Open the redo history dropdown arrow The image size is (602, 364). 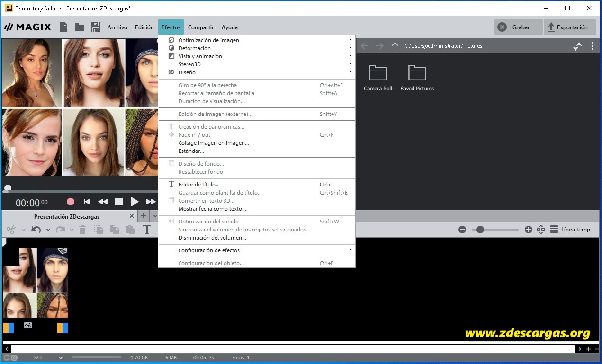coord(72,230)
